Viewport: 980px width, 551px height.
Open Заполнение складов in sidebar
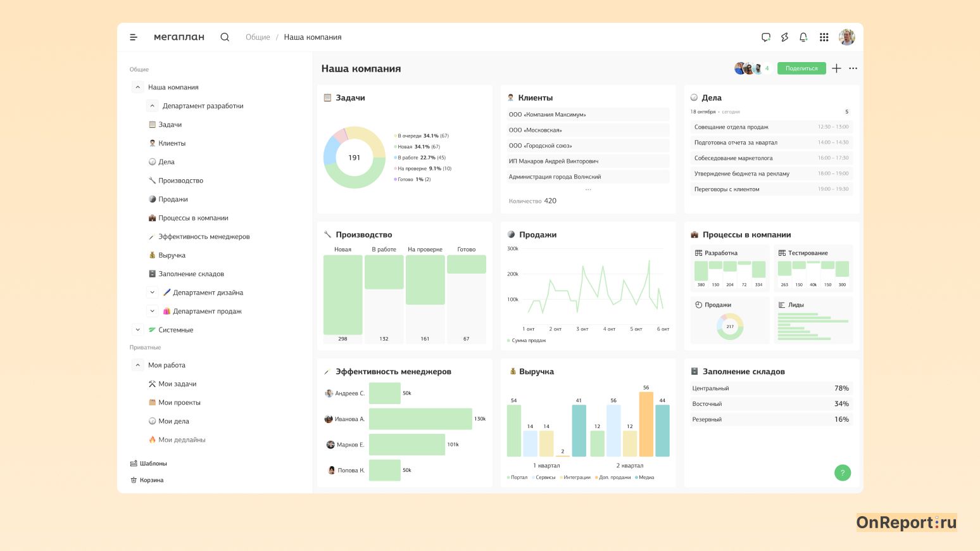click(x=186, y=274)
